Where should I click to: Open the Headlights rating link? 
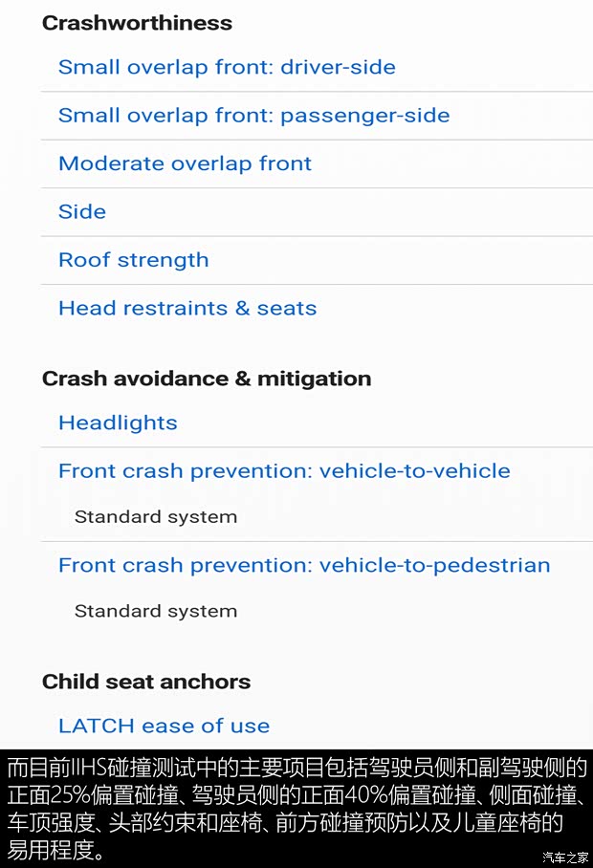[x=118, y=423]
